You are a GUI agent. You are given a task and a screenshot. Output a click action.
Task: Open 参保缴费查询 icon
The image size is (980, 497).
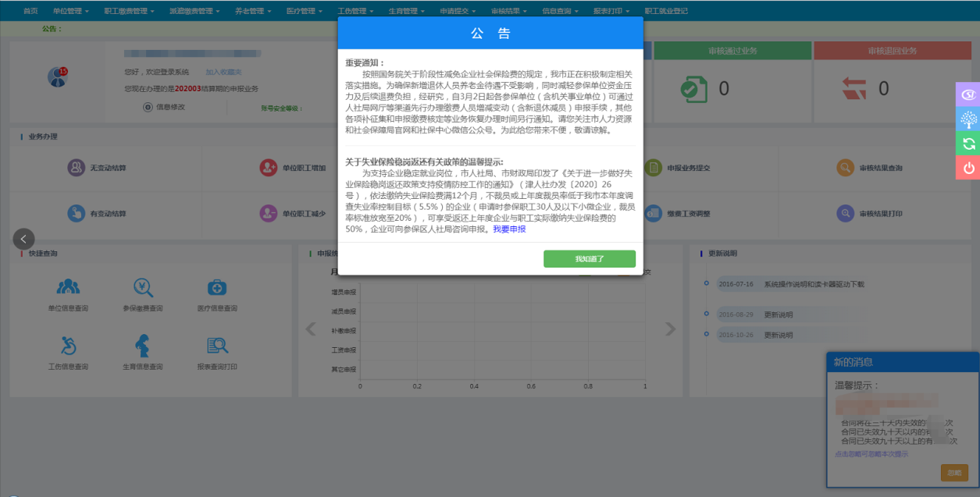pos(143,287)
